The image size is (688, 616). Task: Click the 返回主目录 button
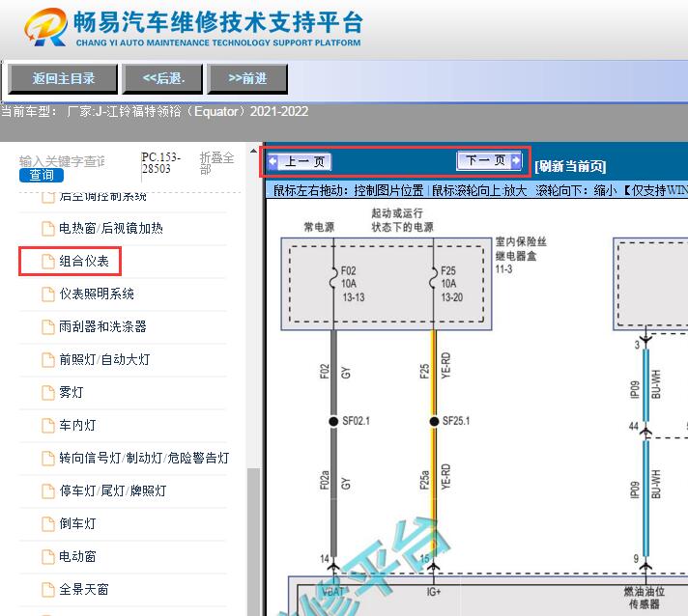coord(63,79)
